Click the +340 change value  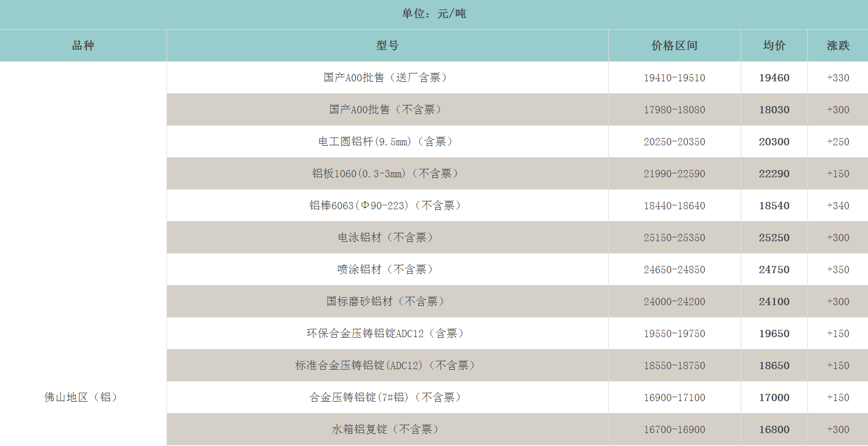tap(838, 206)
